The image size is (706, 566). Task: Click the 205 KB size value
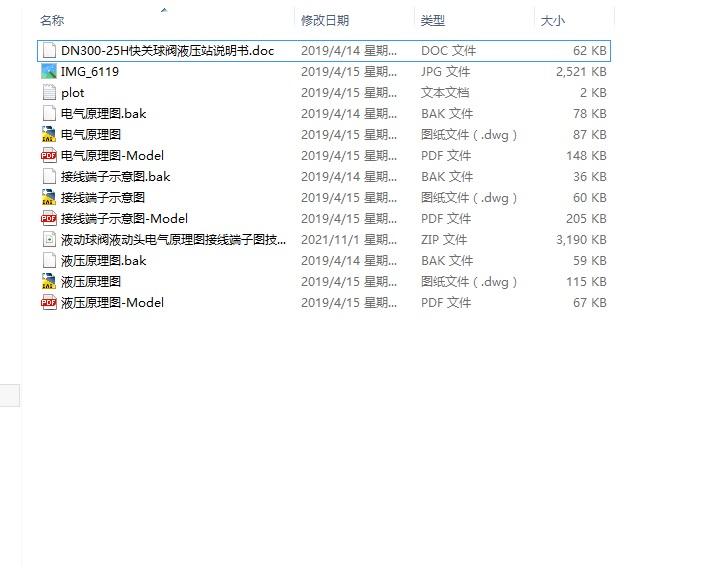point(586,219)
